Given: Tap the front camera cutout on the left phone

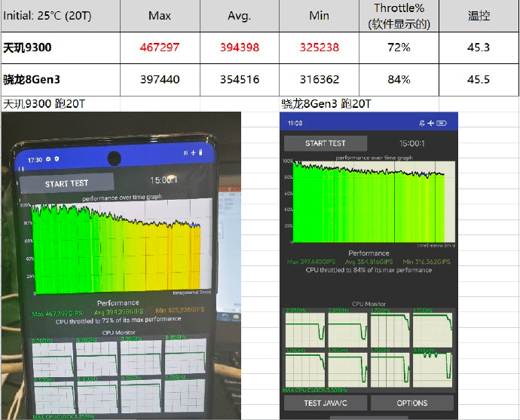Looking at the screenshot, I should click(115, 158).
